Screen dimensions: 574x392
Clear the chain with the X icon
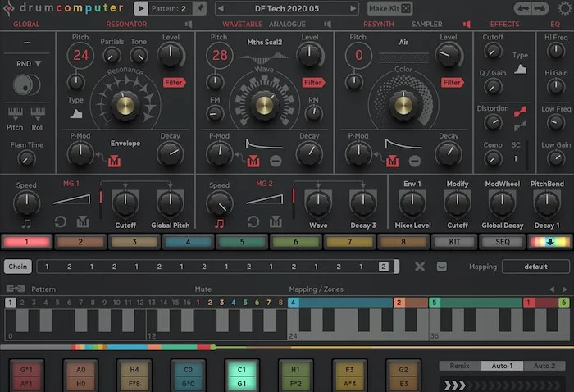click(x=420, y=267)
